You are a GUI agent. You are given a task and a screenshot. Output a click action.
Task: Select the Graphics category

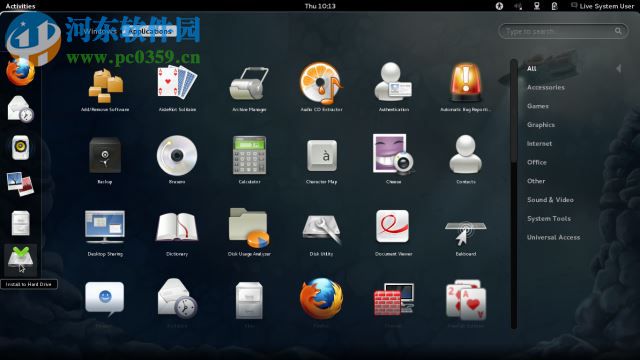click(541, 125)
